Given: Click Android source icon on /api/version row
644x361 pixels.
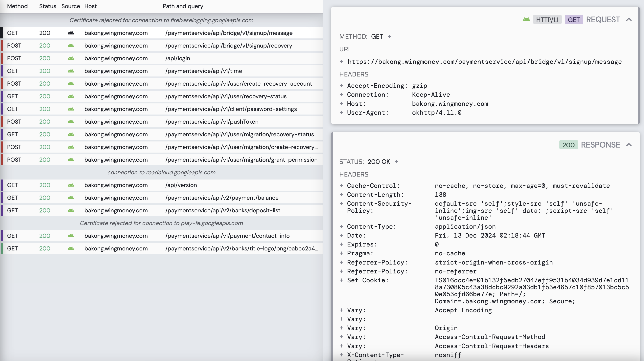Looking at the screenshot, I should (71, 185).
